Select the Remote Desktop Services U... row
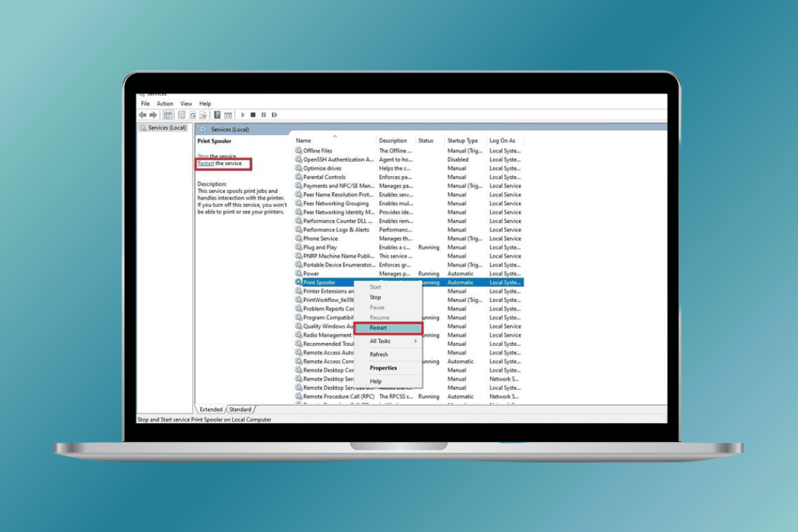Image resolution: width=798 pixels, height=532 pixels. click(x=409, y=388)
